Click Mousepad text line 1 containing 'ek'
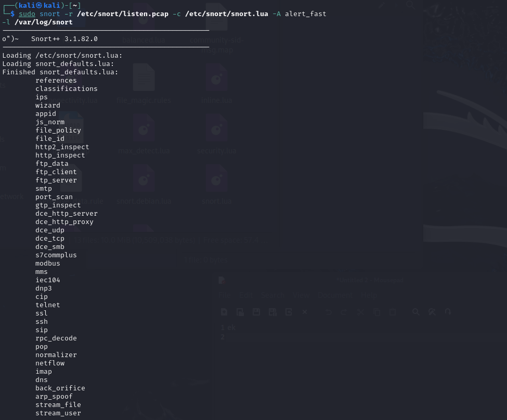The height and width of the screenshot is (420, 507). coord(231,327)
